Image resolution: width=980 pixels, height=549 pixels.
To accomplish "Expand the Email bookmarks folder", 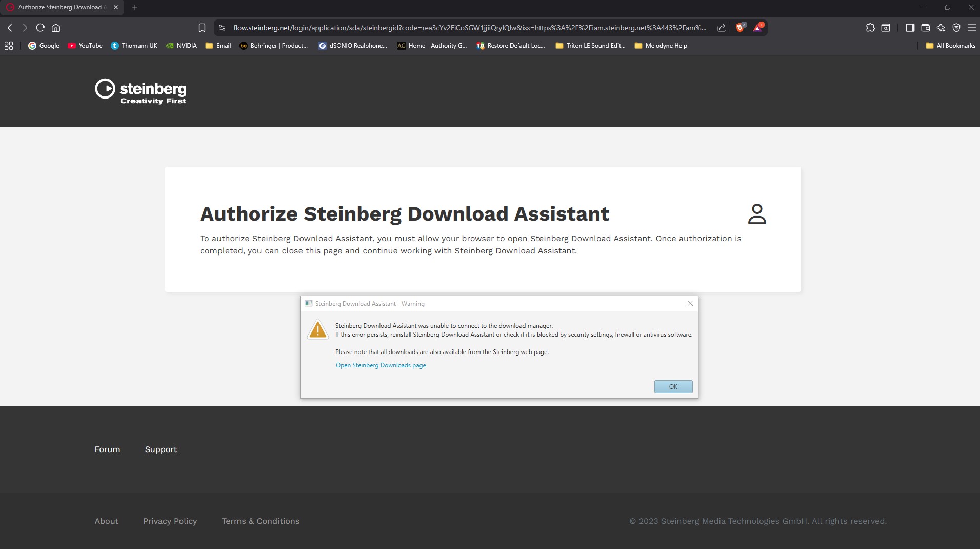I will click(218, 46).
